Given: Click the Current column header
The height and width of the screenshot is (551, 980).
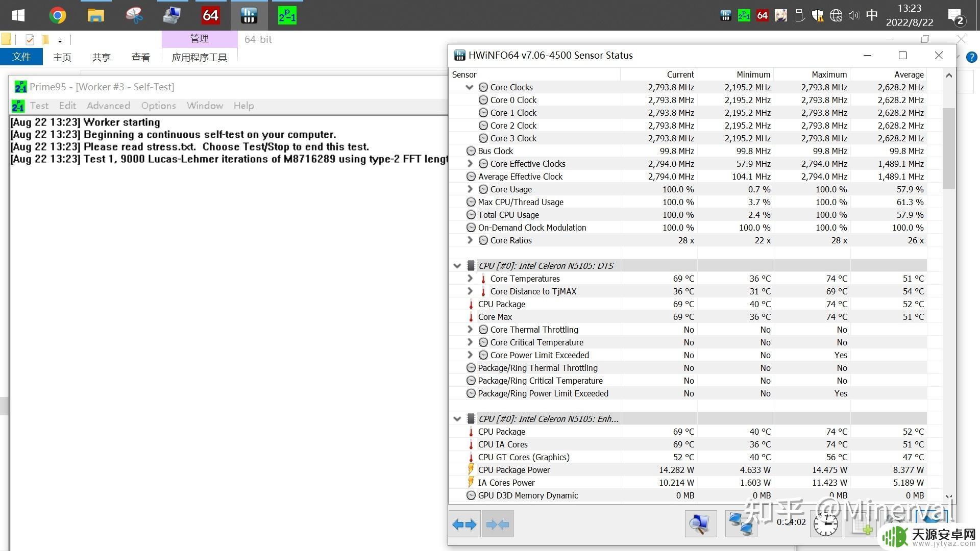Looking at the screenshot, I should click(659, 74).
